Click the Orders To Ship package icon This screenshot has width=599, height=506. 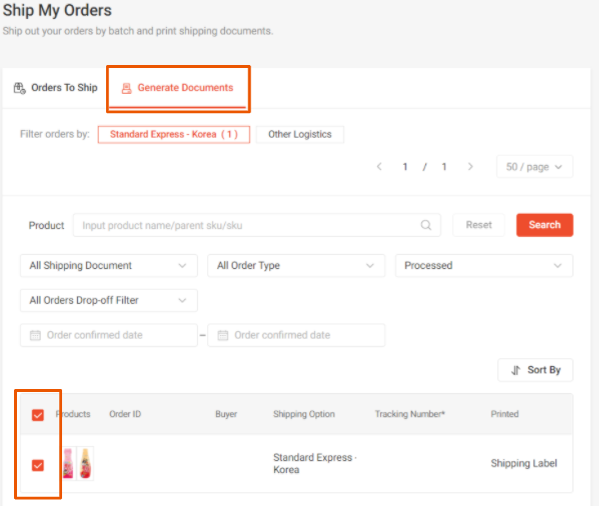tap(19, 88)
